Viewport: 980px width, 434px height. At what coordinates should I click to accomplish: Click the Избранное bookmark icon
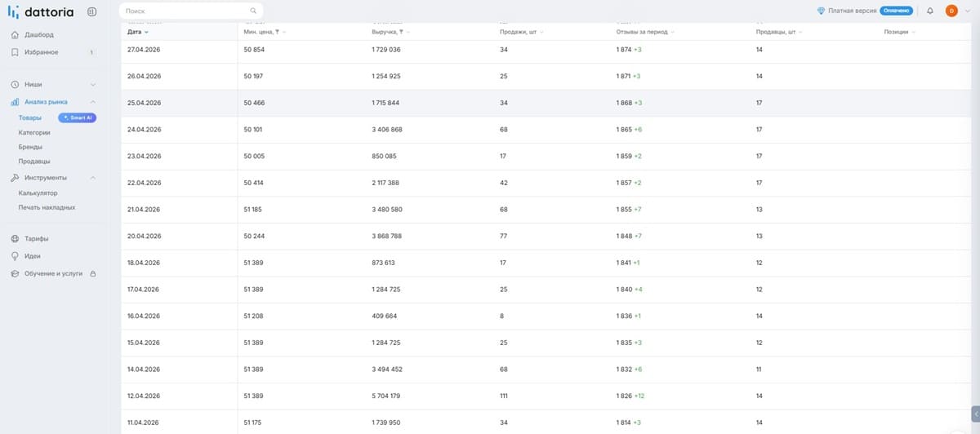(15, 52)
